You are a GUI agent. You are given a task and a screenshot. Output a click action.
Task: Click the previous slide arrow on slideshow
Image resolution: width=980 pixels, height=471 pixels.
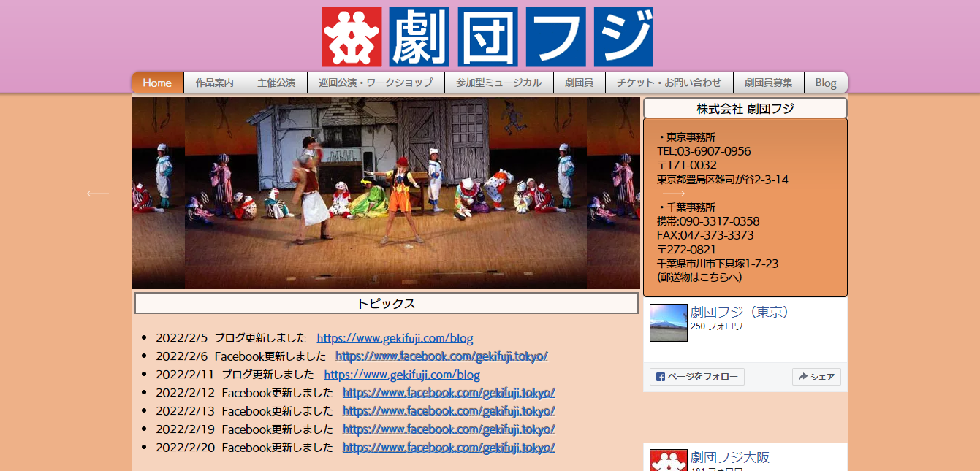click(x=97, y=194)
